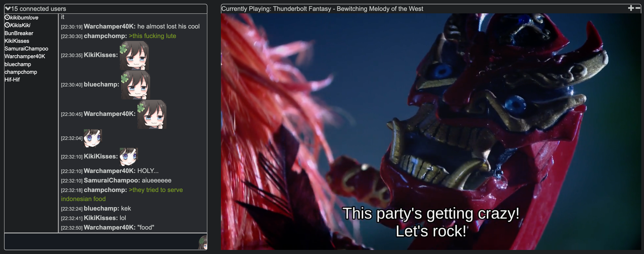Select SamuraiChampoo in the user list
Image resolution: width=644 pixels, height=254 pixels.
pyautogui.click(x=26, y=49)
